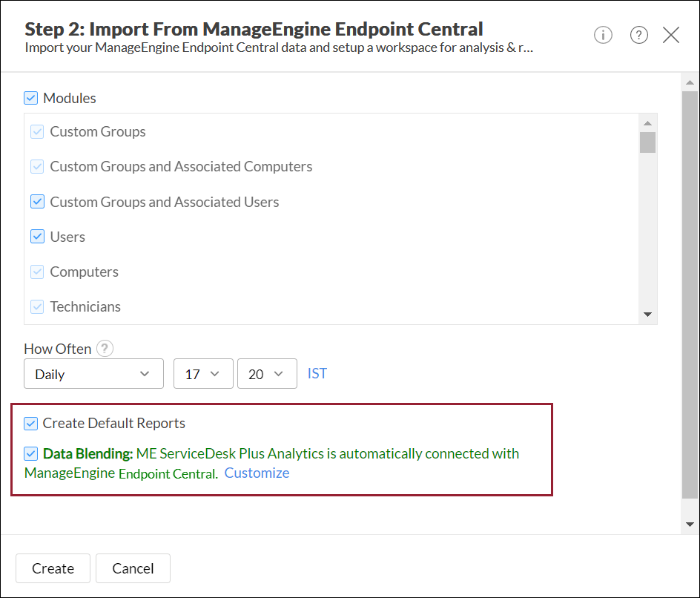This screenshot has width=700, height=598.
Task: Click the modules list scrollbar thumb
Action: pos(647,142)
